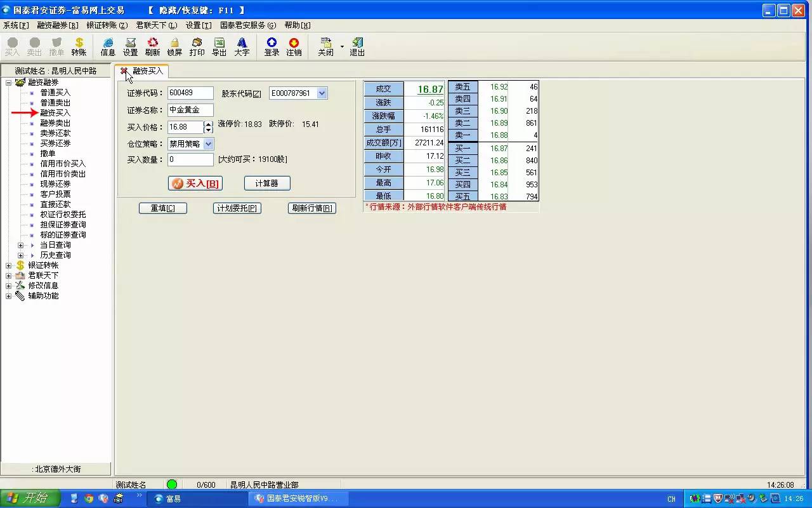Select 直接还款 in the tree

coord(55,204)
